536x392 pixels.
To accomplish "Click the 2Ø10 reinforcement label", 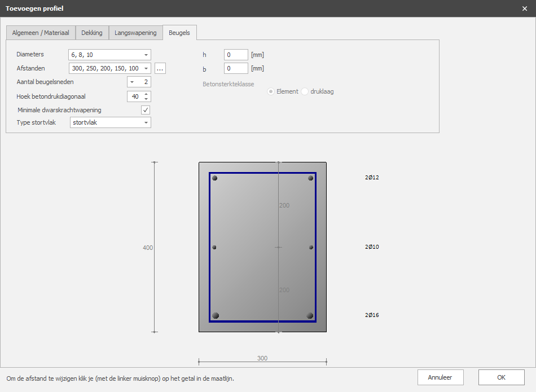I will 372,246.
